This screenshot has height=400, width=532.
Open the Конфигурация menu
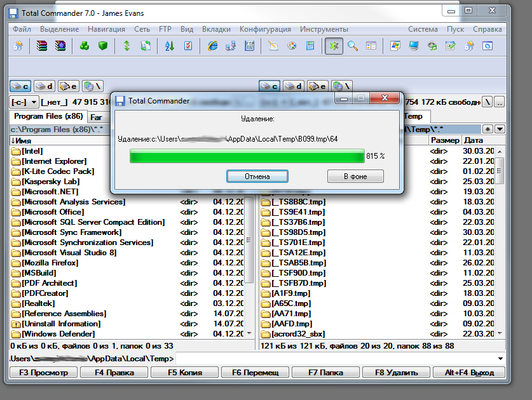(265, 29)
